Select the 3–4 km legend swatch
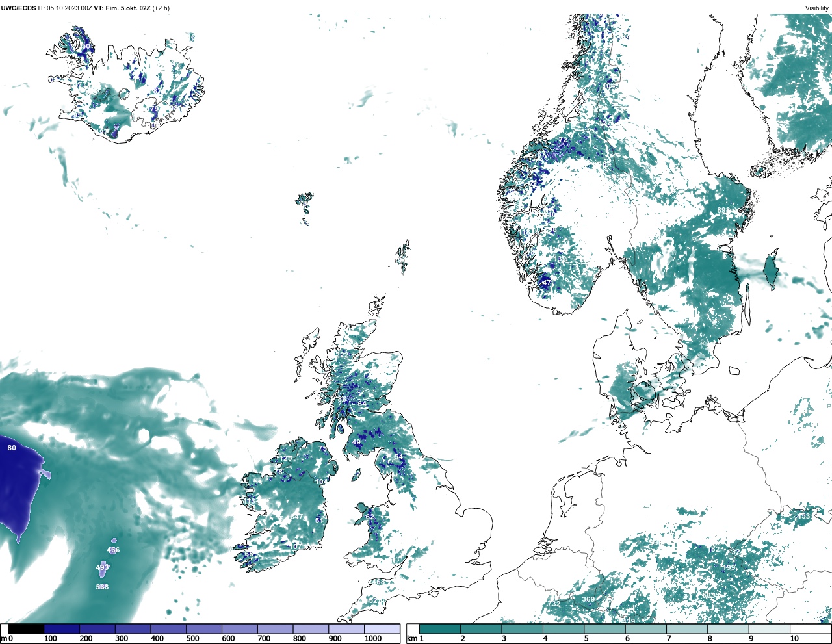Image resolution: width=832 pixels, height=644 pixels. 522,628
